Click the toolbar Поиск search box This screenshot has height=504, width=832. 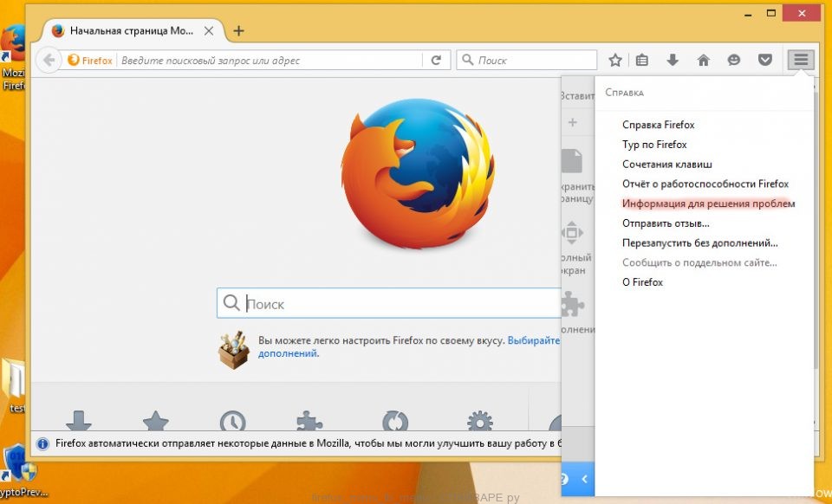tap(526, 60)
